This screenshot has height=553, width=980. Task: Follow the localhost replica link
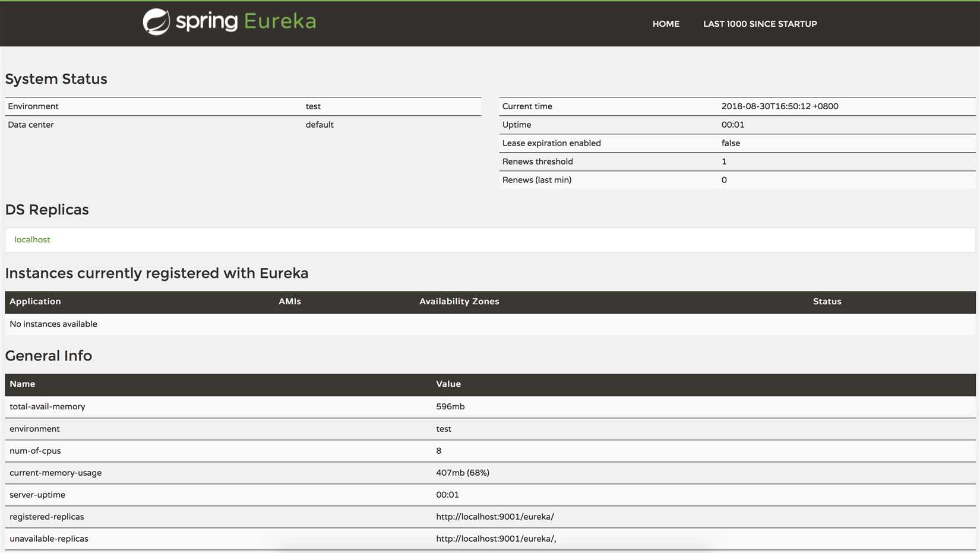click(32, 239)
